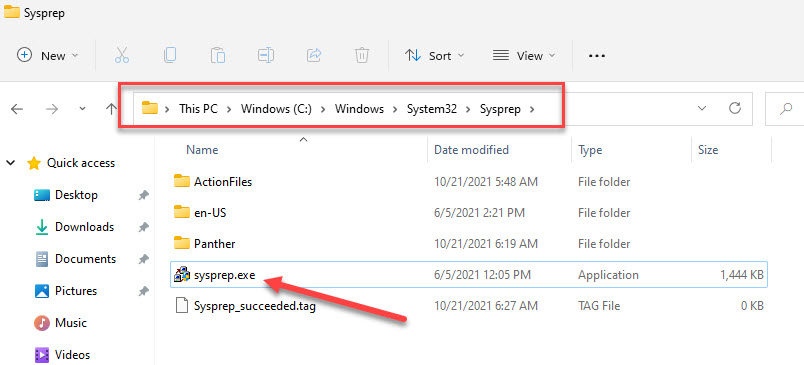Select System32 in the address breadcrumb
The width and height of the screenshot is (804, 365).
click(432, 109)
